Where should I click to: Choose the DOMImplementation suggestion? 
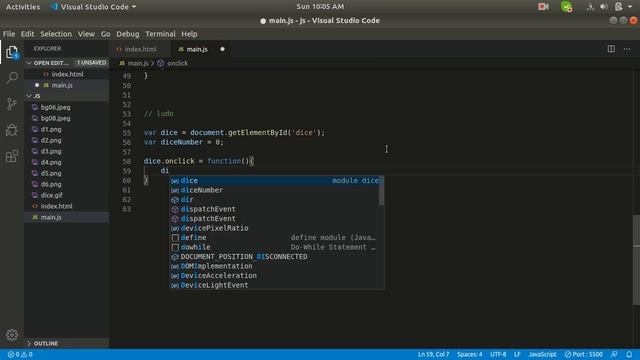click(274, 266)
